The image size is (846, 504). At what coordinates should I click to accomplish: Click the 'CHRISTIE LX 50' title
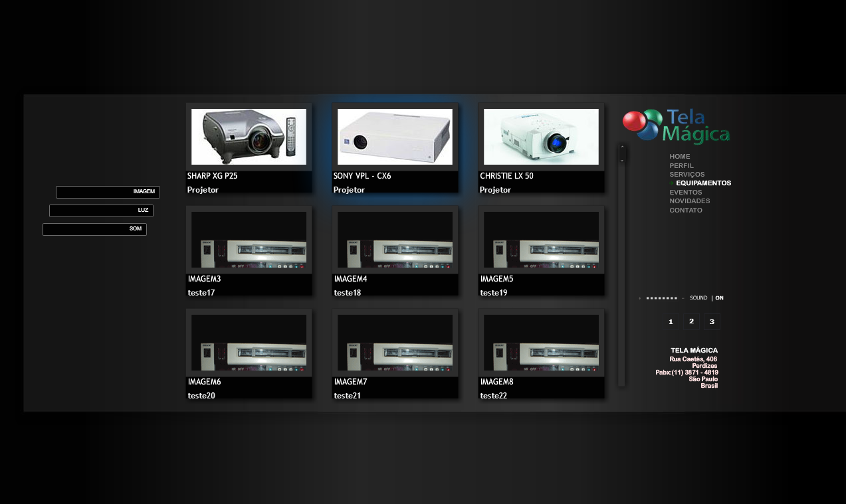[506, 177]
